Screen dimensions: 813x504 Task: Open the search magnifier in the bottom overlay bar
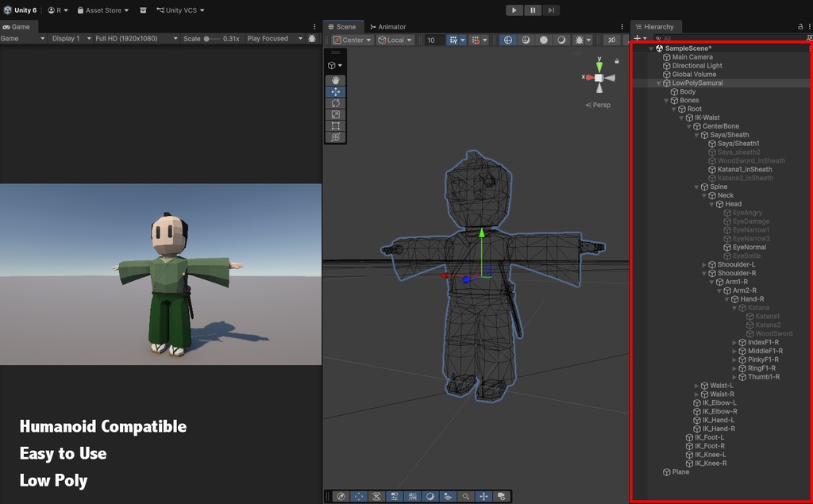coord(466,496)
